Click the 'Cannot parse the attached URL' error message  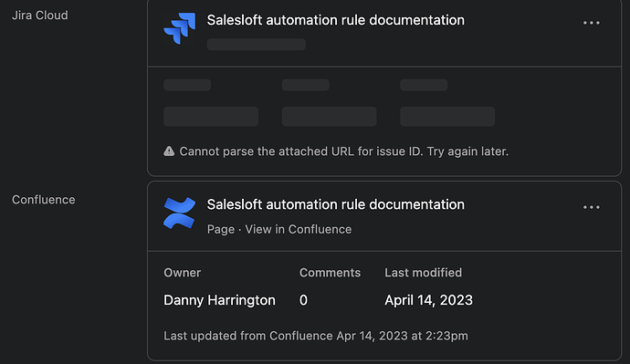click(x=344, y=151)
